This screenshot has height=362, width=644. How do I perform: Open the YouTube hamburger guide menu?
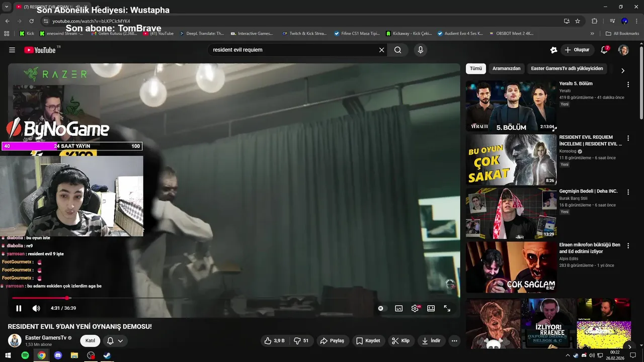[x=12, y=50]
